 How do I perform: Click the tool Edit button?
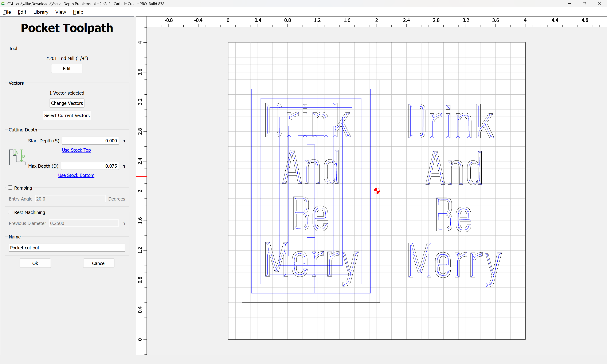(67, 69)
